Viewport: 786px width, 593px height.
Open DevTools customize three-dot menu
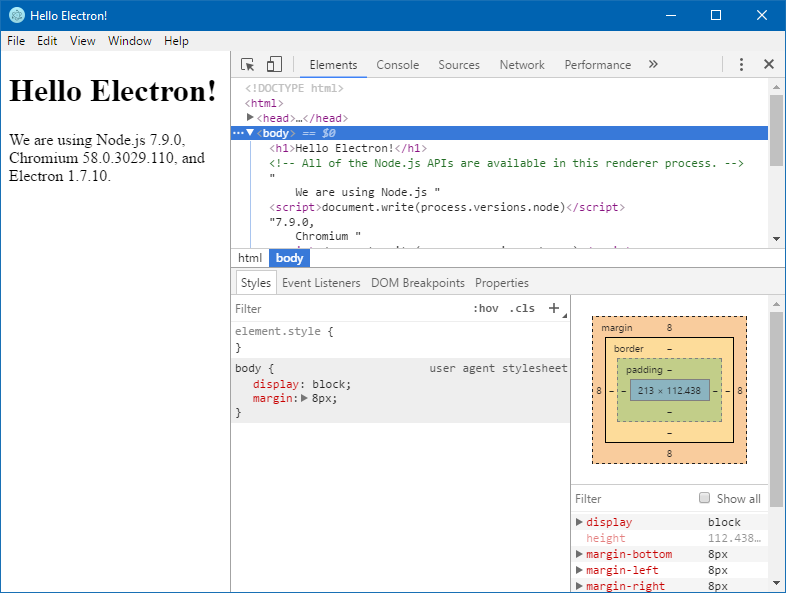[741, 64]
